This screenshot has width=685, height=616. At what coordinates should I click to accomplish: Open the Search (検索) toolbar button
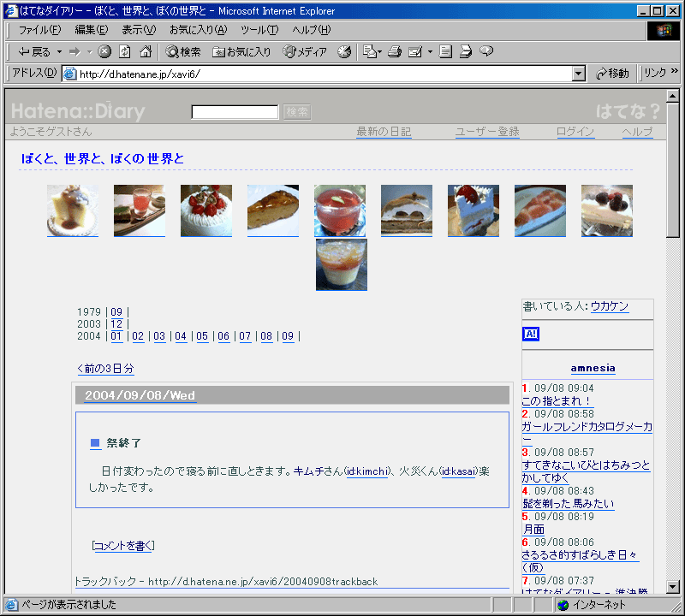click(x=183, y=52)
